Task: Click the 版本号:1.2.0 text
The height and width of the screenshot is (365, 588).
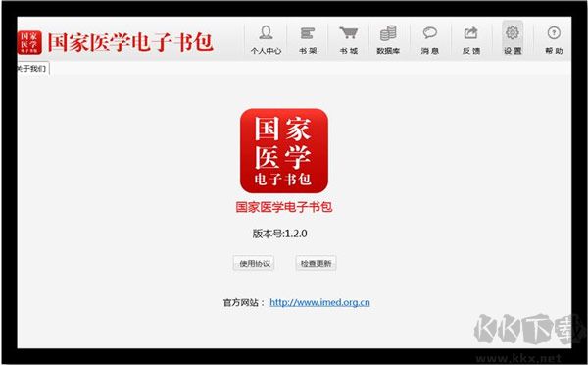Action: click(x=279, y=234)
